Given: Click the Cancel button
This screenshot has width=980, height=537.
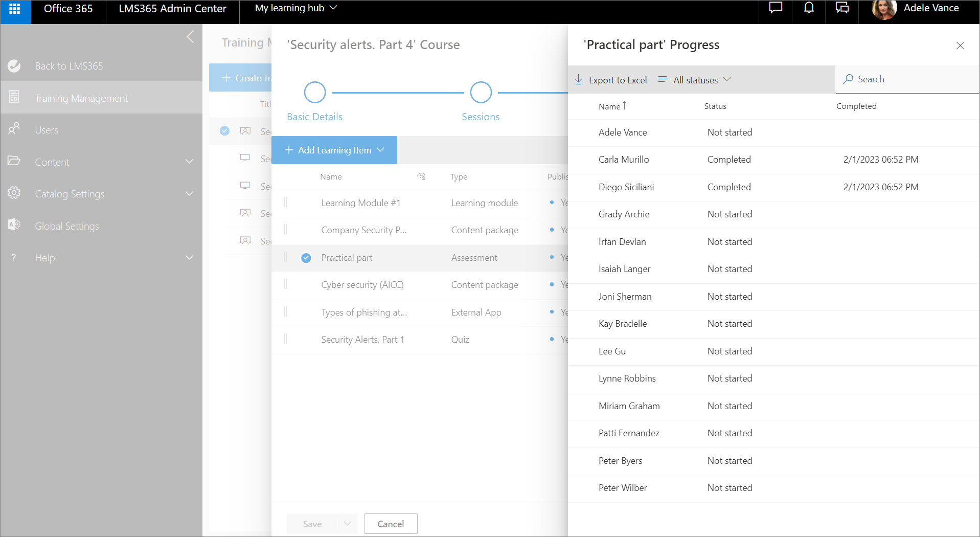Looking at the screenshot, I should (391, 524).
